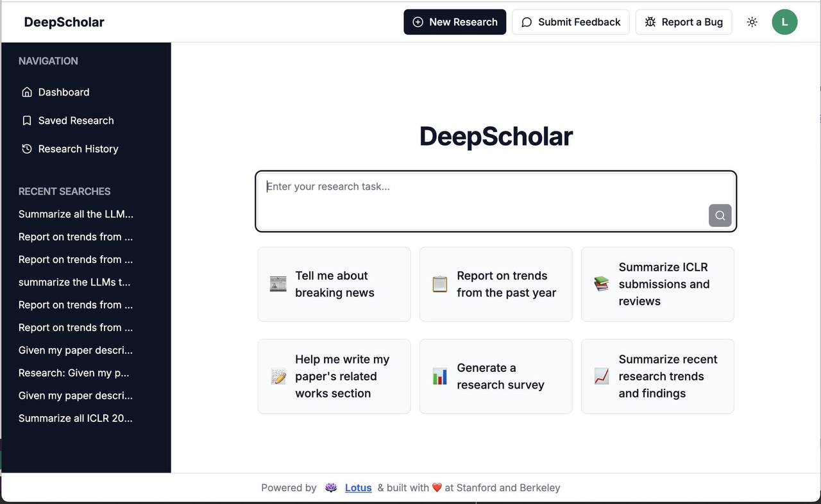Start a New Research session
Screen dimensions: 821x504
[x=455, y=21]
